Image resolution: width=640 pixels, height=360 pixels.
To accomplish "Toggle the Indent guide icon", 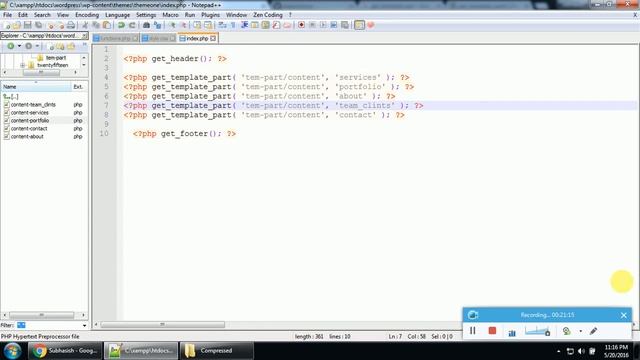I will tap(244, 25).
